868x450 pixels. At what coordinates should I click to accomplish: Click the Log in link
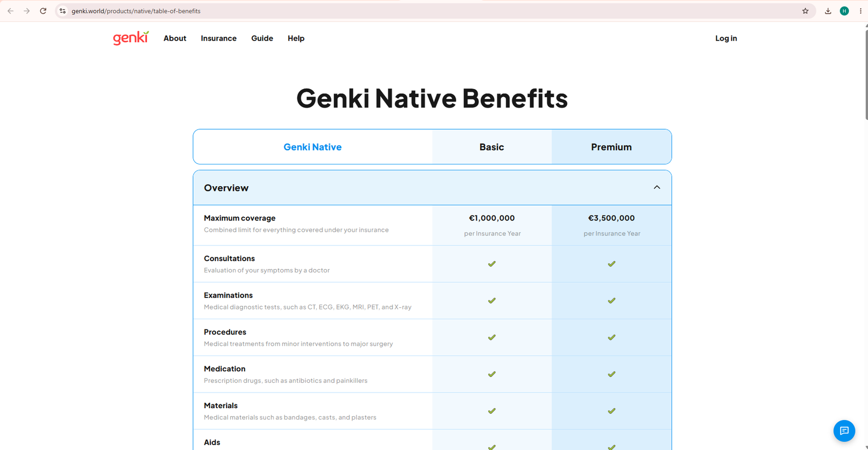click(726, 39)
